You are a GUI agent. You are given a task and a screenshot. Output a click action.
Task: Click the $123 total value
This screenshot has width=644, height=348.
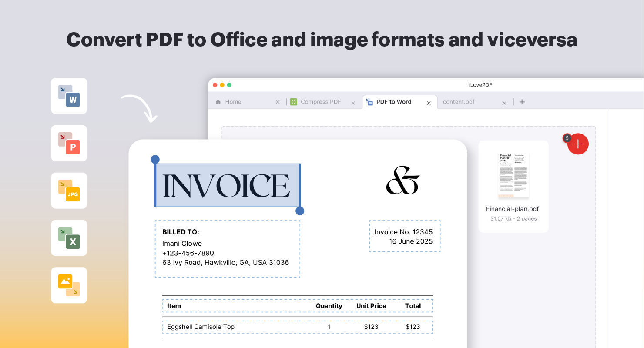413,327
